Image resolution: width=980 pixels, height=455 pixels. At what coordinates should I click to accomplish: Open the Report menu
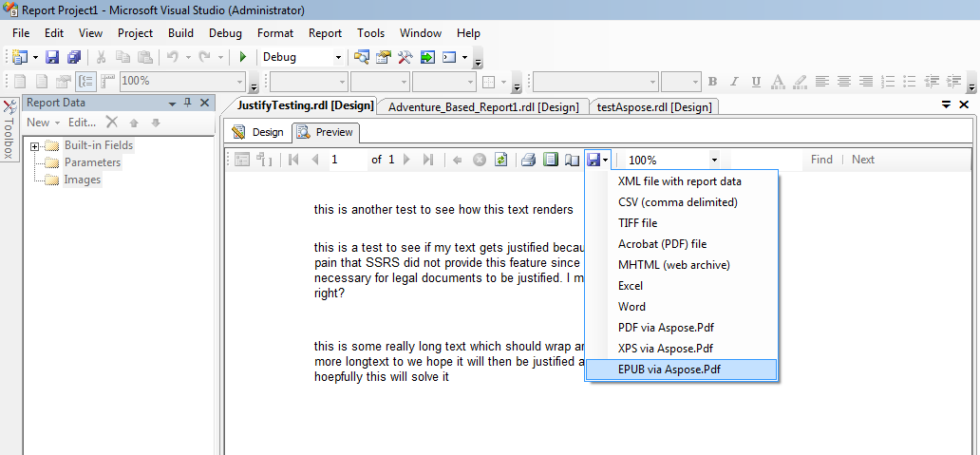tap(325, 33)
